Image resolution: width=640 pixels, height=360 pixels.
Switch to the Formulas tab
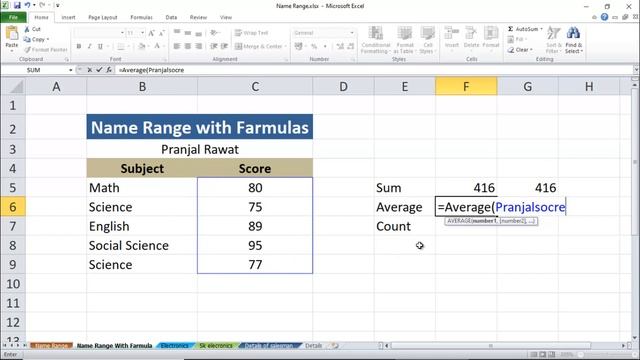(141, 18)
